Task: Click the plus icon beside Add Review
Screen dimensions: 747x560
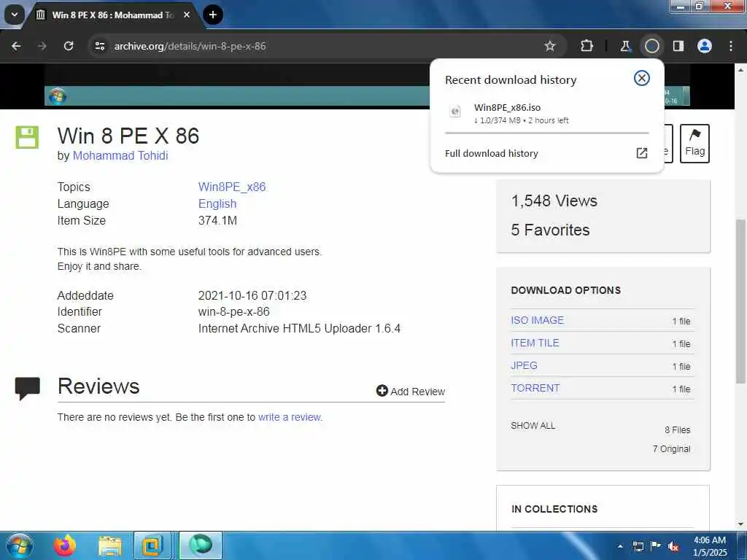Action: [382, 391]
